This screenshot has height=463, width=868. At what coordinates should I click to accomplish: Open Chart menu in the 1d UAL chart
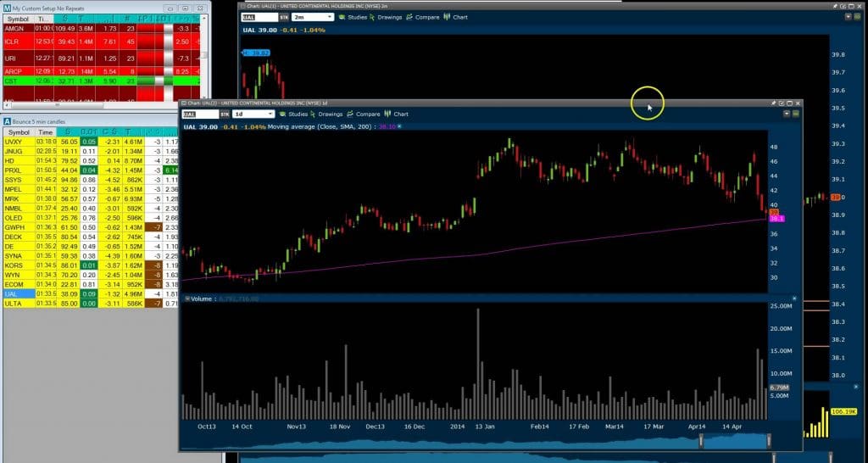point(397,114)
